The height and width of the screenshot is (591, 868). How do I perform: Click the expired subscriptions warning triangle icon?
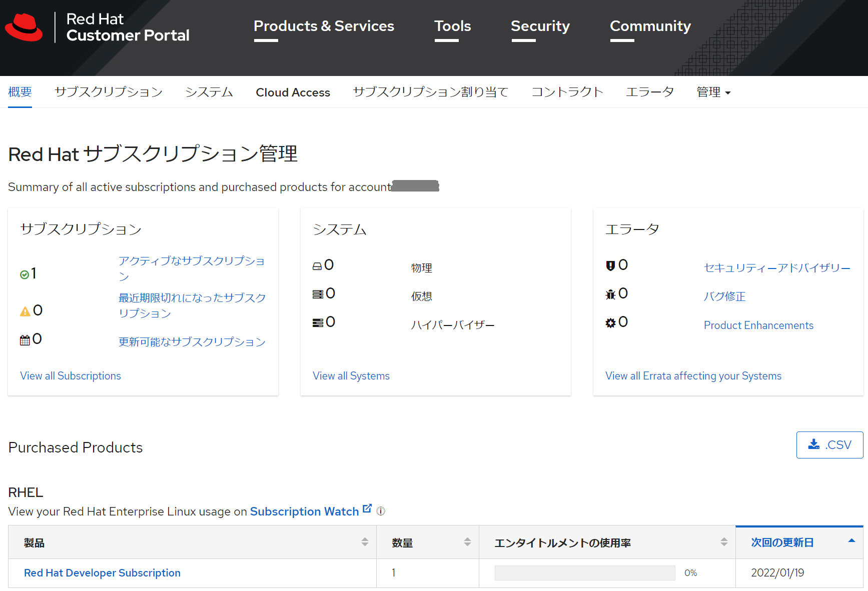point(25,311)
